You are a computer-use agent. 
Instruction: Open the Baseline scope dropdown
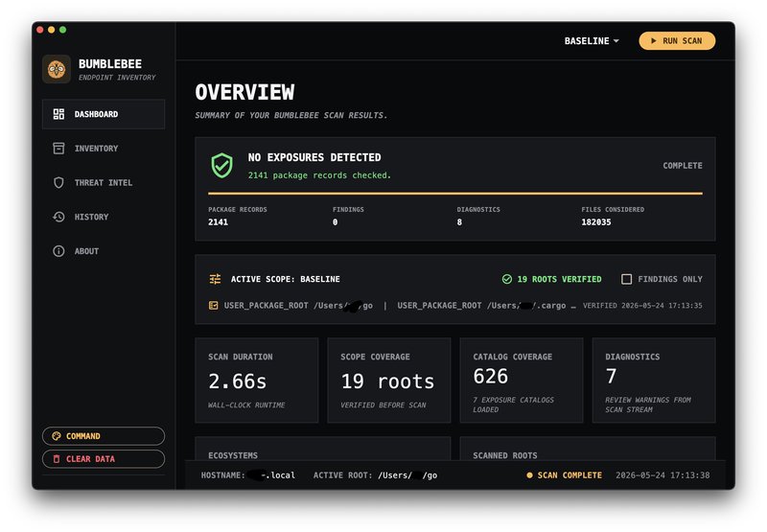(x=592, y=41)
